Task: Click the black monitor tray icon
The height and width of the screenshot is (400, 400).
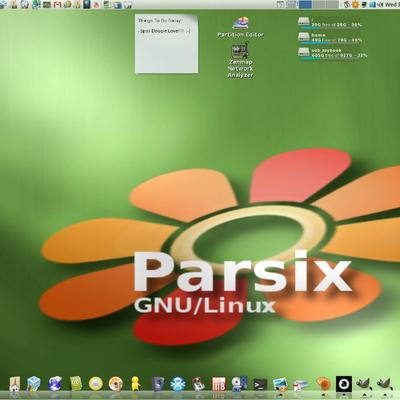Action: coord(364,4)
